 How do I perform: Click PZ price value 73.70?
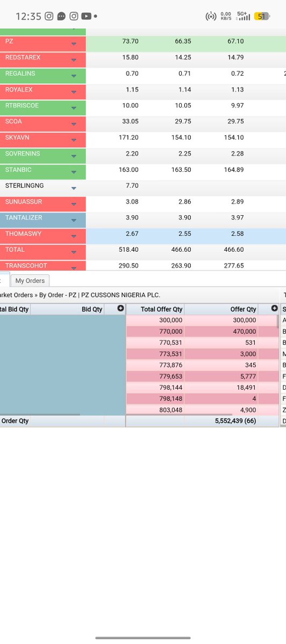pyautogui.click(x=131, y=42)
